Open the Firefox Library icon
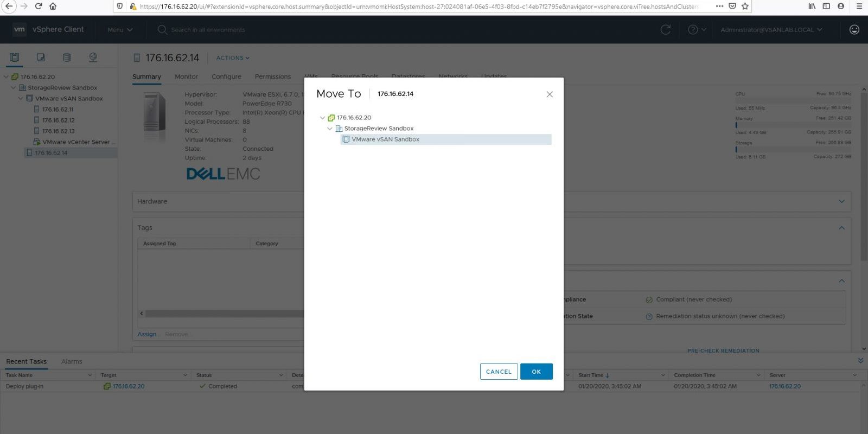This screenshot has height=434, width=868. tap(812, 7)
